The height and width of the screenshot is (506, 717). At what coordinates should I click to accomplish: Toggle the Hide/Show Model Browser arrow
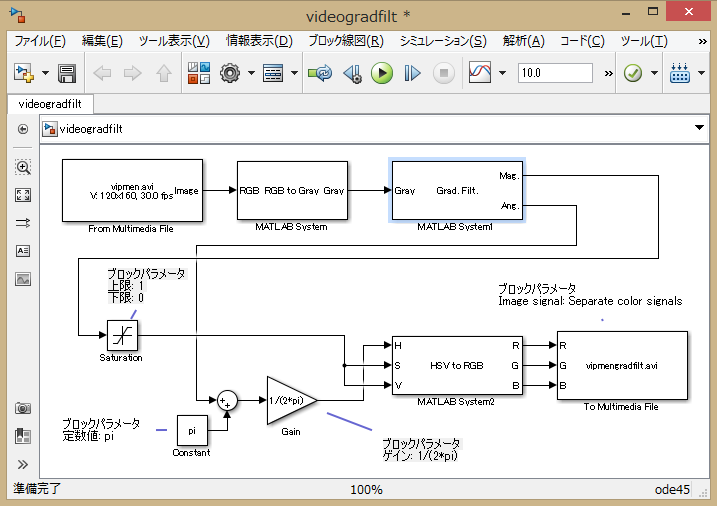tap(23, 129)
